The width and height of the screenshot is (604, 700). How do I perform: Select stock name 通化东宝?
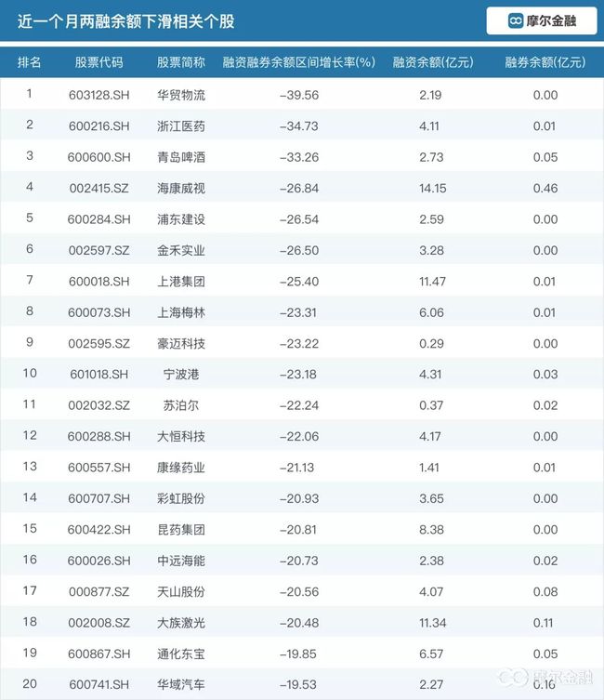tap(181, 654)
